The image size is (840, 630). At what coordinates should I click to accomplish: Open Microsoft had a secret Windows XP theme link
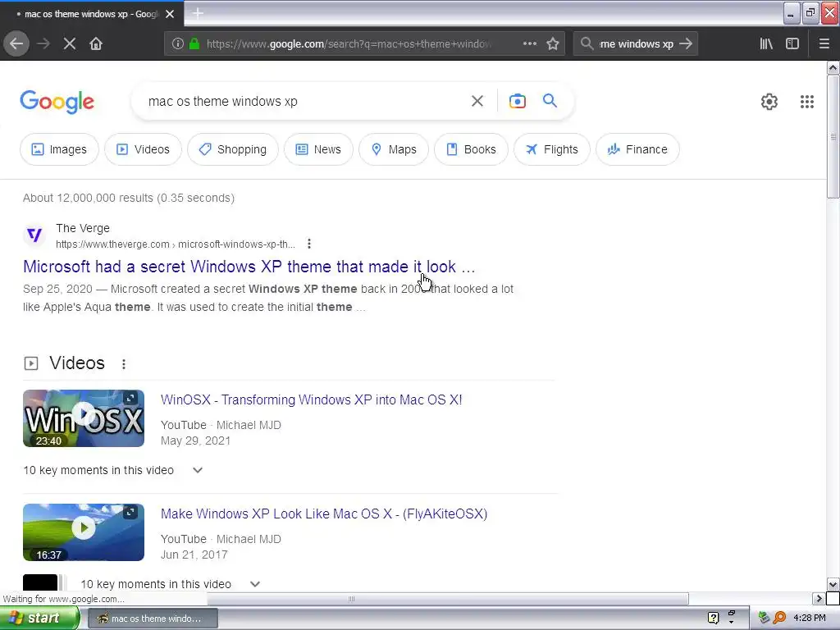coord(249,267)
